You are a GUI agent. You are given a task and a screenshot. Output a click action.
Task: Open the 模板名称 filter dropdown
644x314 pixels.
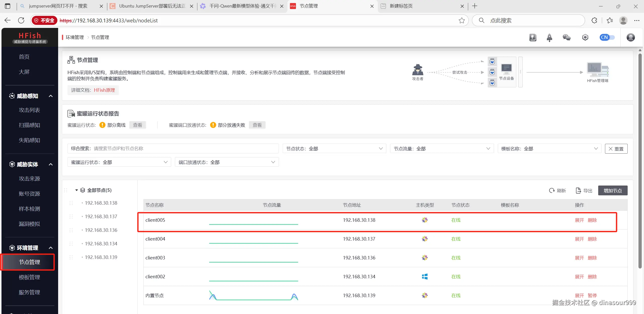549,149
